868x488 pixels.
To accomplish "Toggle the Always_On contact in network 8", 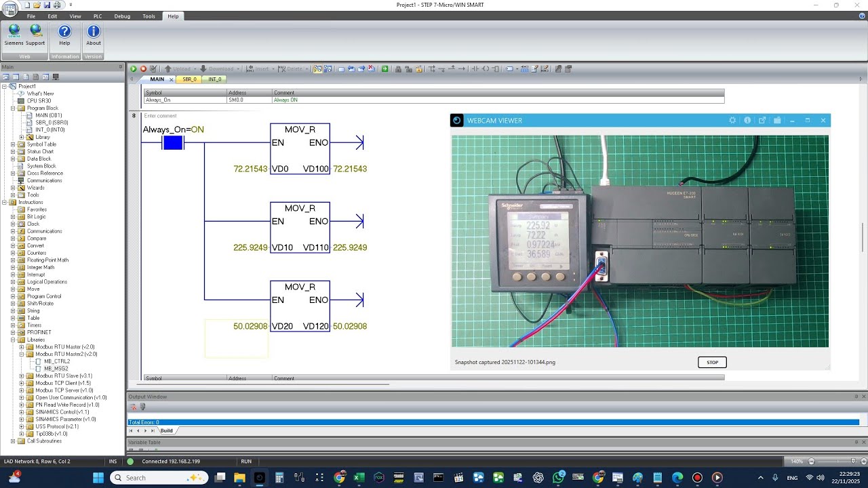I will click(173, 142).
